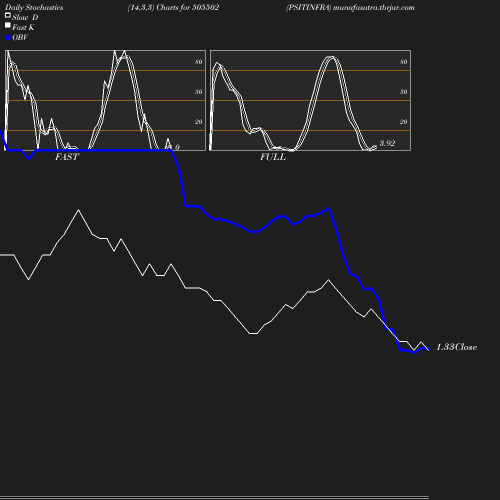500x500 pixels.
Task: Click the 'OBV' legend label
Action: click(20, 38)
